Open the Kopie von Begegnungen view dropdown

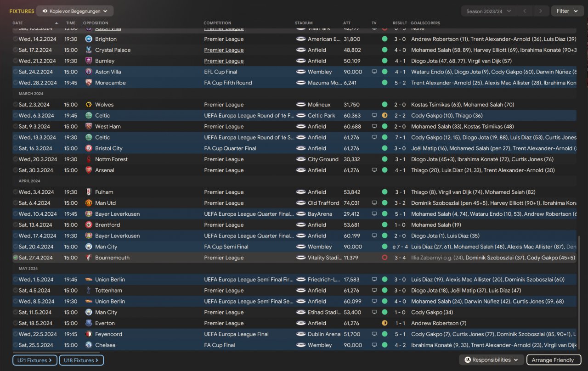(75, 11)
